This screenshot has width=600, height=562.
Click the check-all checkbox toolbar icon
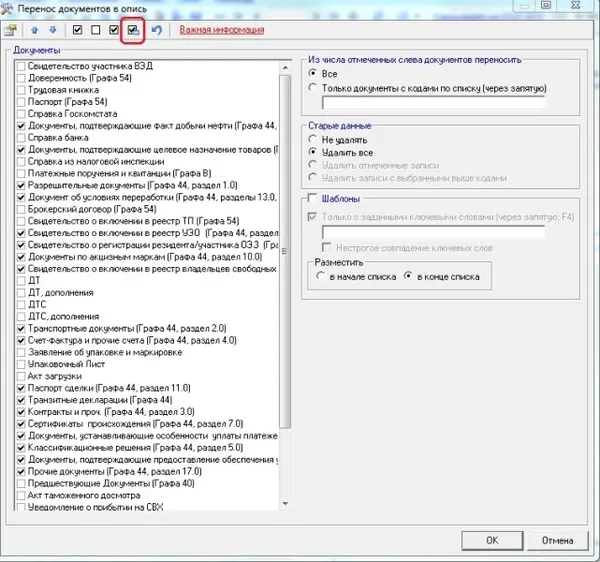coord(77,29)
